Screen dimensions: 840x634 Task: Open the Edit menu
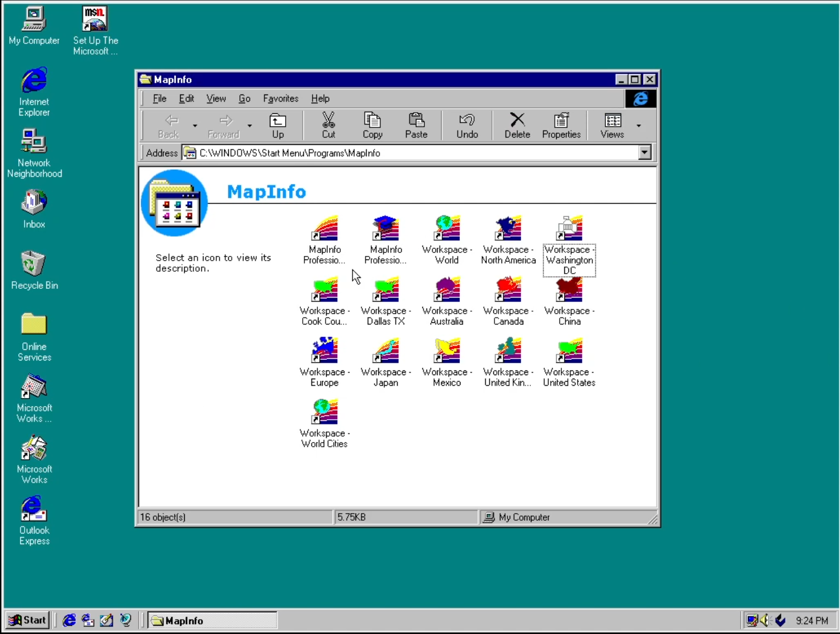tap(187, 99)
